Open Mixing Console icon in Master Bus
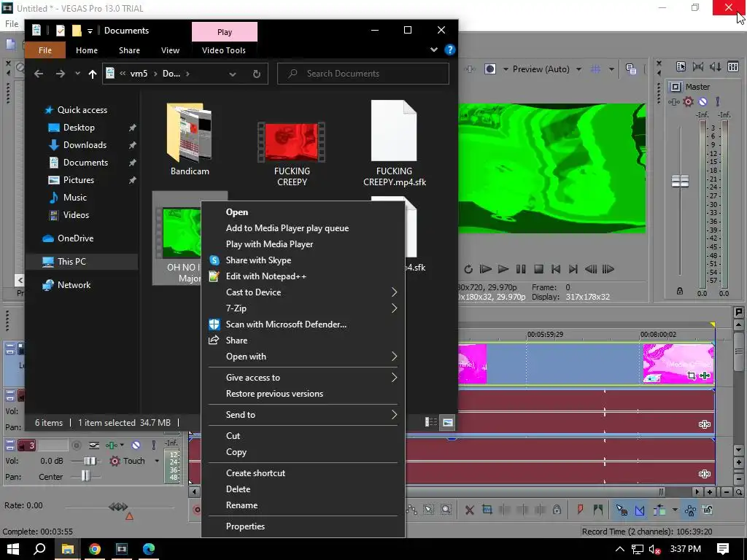This screenshot has height=560, width=747. [733, 66]
